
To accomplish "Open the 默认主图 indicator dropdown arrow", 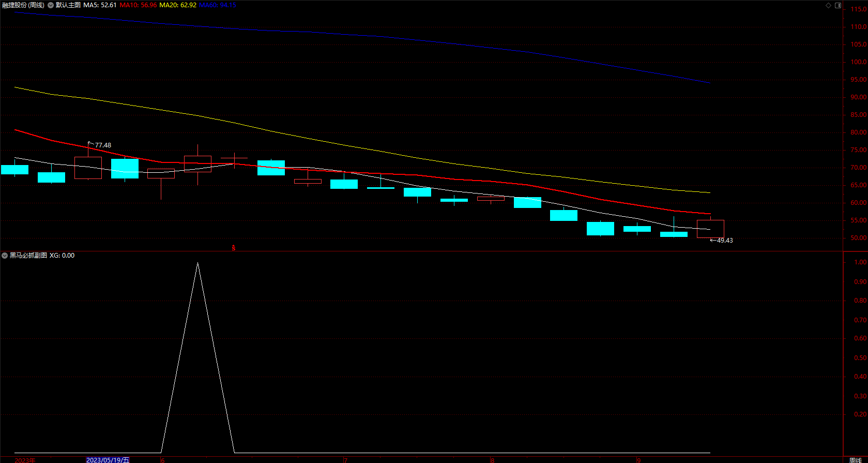I will pyautogui.click(x=51, y=5).
